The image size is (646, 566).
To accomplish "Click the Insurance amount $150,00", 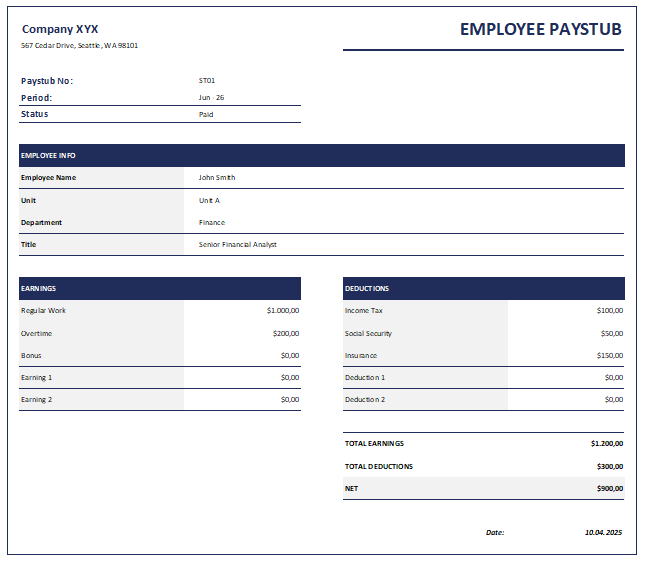I will tap(609, 355).
